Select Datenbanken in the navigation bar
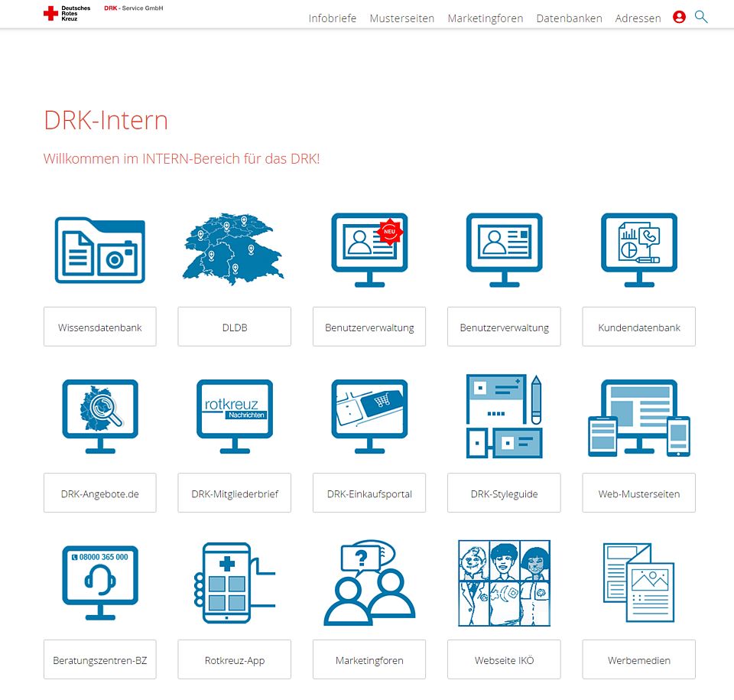Viewport: 734px width, 700px height. (x=569, y=18)
